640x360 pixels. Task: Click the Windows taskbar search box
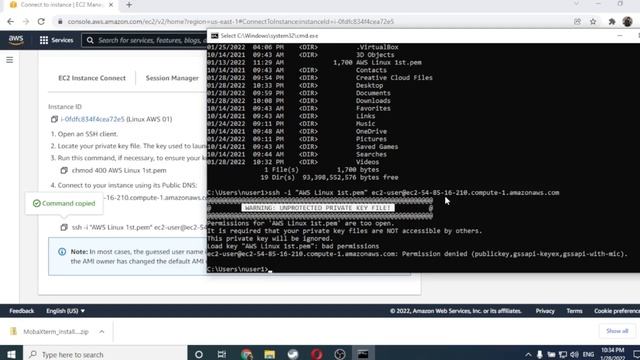105,354
